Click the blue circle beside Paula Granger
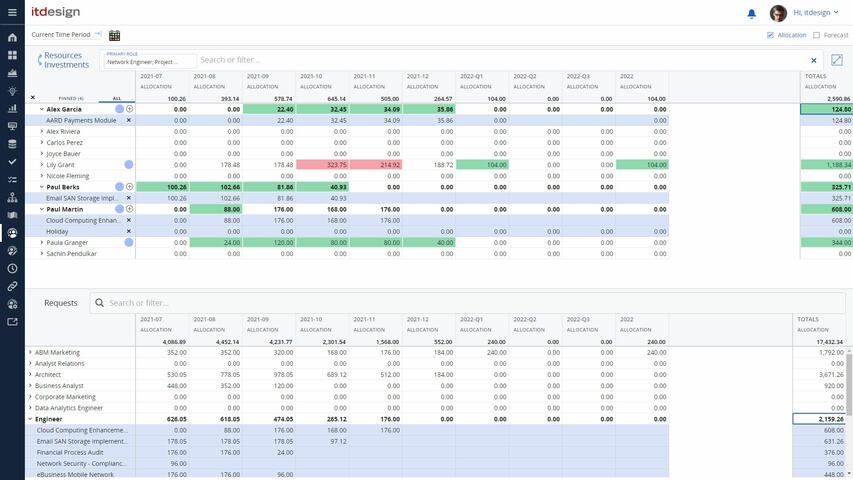The width and height of the screenshot is (853, 480). click(129, 243)
